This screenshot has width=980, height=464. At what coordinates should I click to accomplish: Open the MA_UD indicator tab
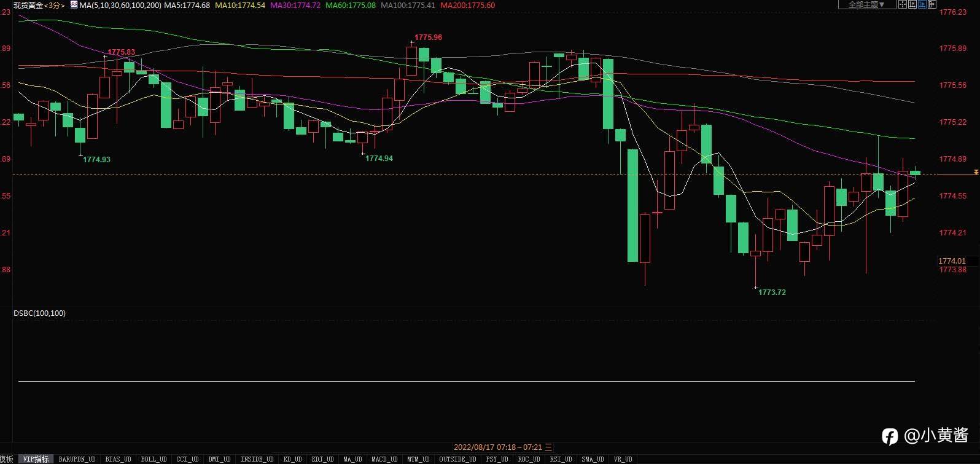352,459
